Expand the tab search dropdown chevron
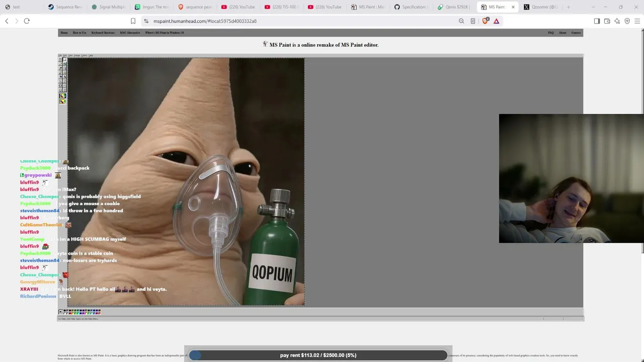 (x=593, y=7)
